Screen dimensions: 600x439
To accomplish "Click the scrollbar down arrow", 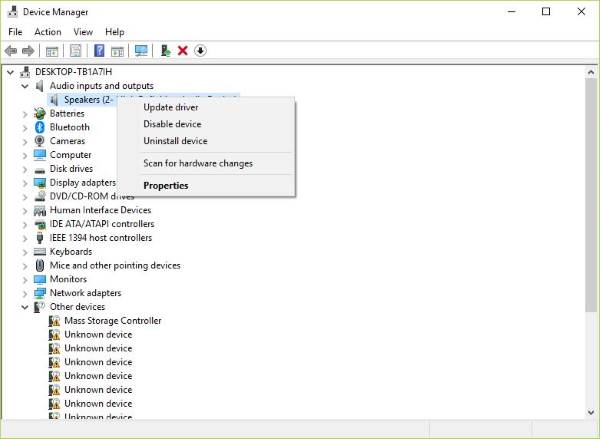I will pos(591,412).
